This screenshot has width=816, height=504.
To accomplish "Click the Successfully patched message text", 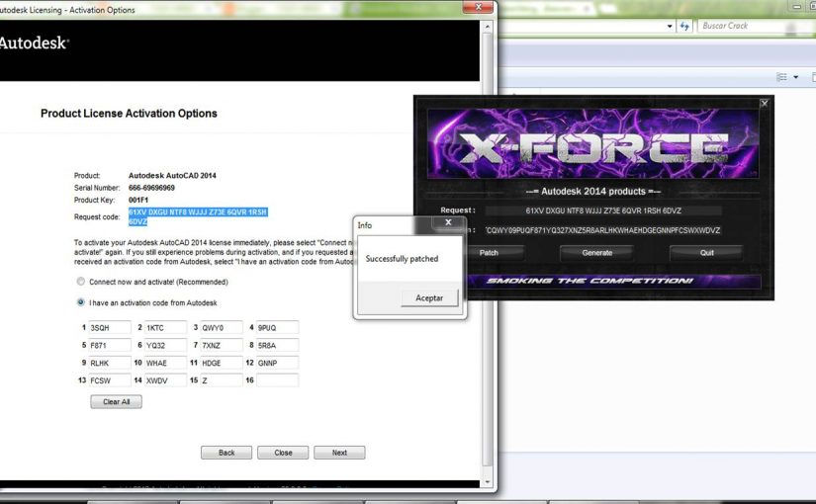I will pos(402,259).
